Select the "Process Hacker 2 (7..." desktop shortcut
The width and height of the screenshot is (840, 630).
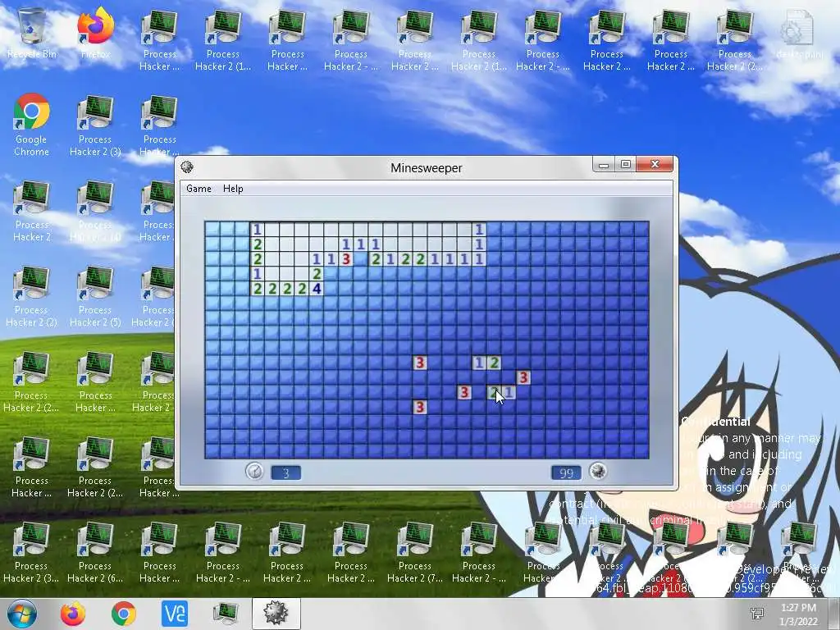(x=415, y=552)
